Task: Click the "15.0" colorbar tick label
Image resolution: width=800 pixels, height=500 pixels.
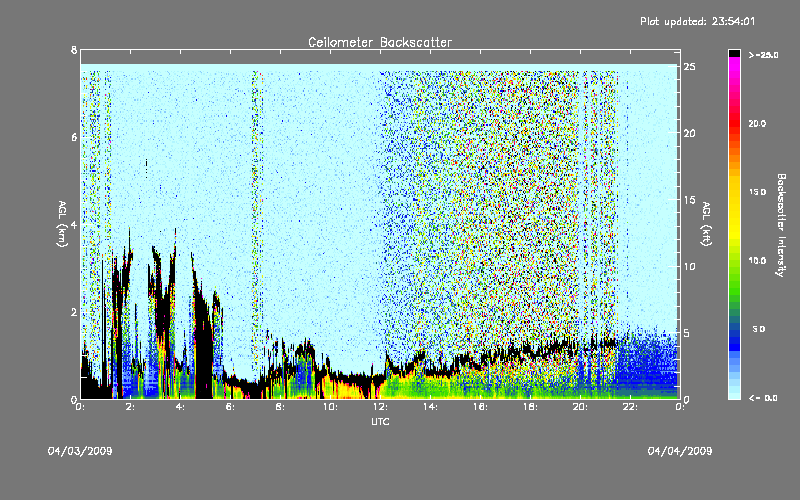Action: (x=758, y=192)
